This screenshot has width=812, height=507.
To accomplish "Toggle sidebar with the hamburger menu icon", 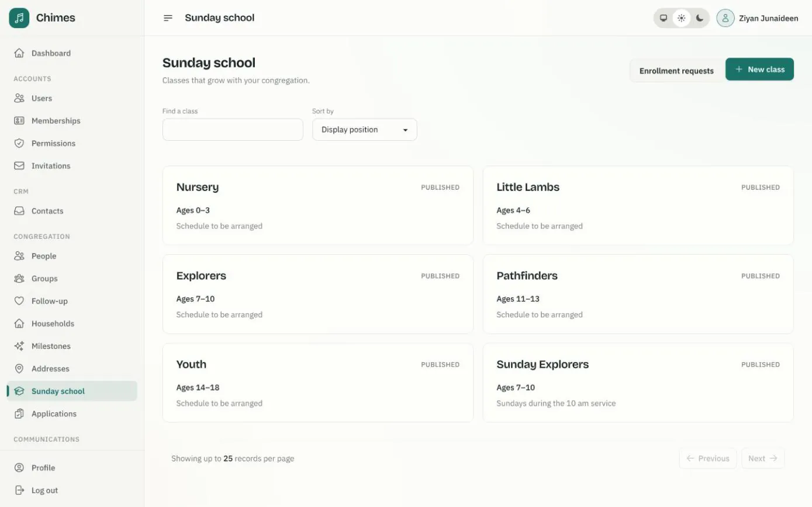I will tap(168, 18).
